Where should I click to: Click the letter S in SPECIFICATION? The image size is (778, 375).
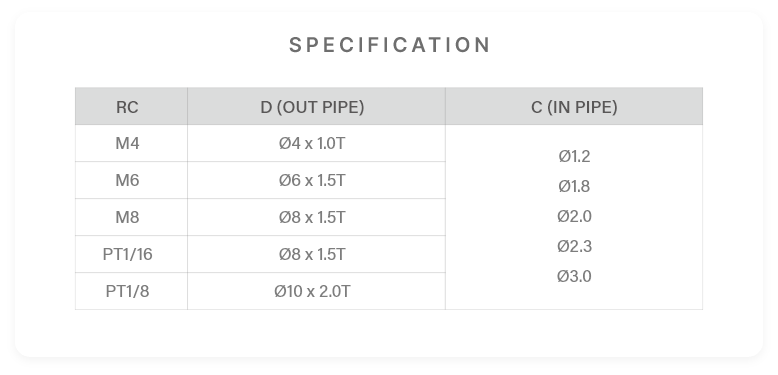[x=296, y=45]
